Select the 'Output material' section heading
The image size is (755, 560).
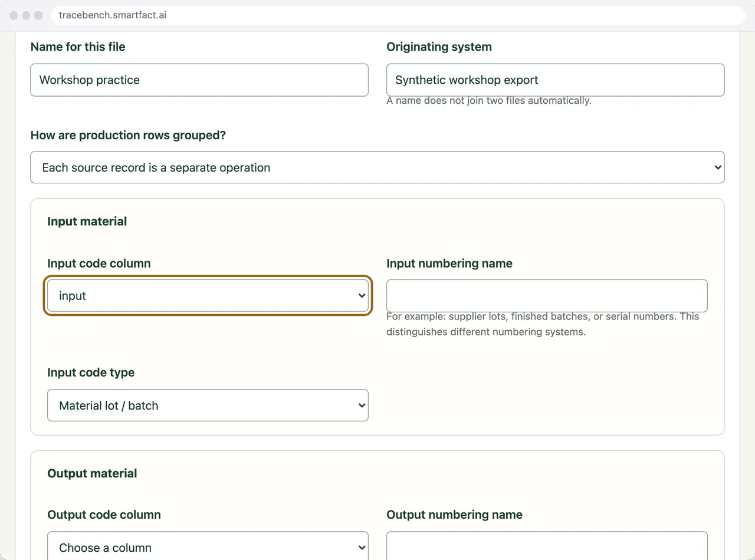tap(92, 473)
